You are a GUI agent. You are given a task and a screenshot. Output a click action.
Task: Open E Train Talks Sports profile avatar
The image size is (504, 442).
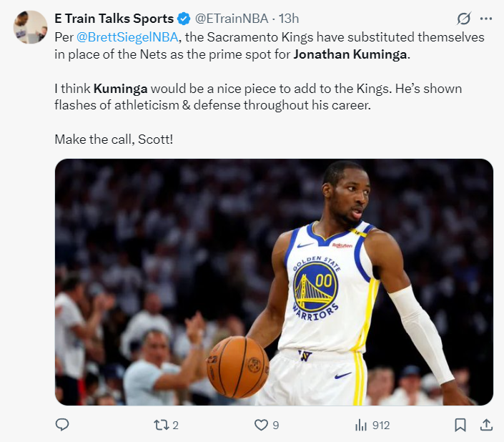point(30,27)
